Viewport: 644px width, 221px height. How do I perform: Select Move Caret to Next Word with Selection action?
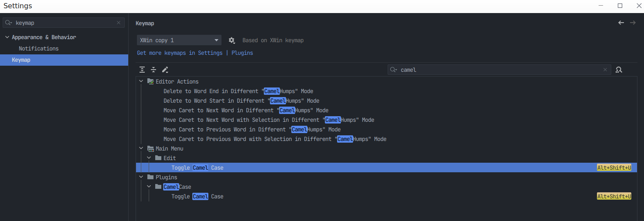click(269, 120)
